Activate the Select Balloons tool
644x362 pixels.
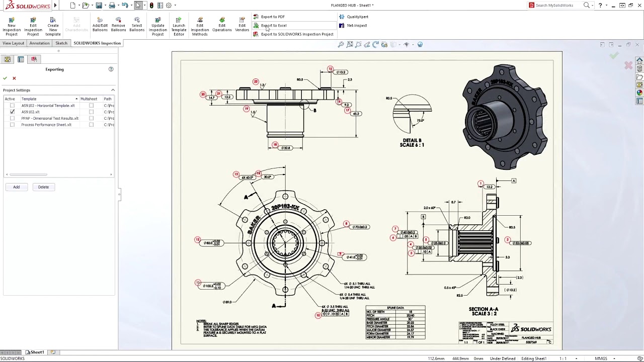click(137, 24)
